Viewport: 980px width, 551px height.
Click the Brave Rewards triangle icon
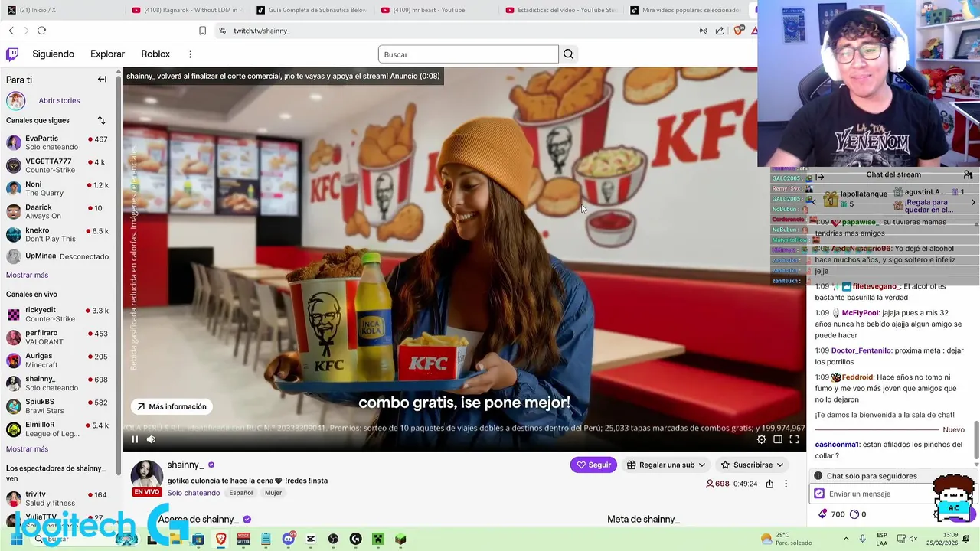754,31
